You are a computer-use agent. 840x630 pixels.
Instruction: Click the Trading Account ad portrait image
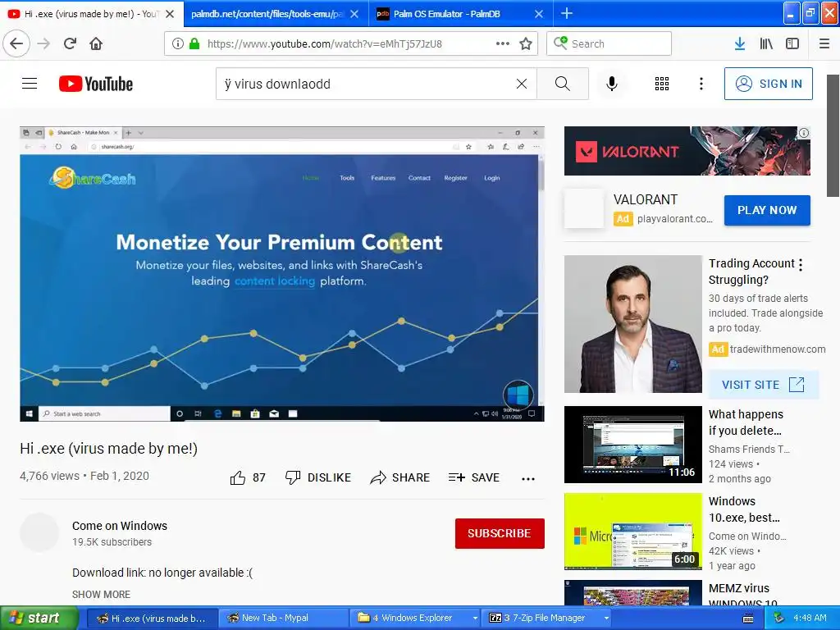click(633, 323)
